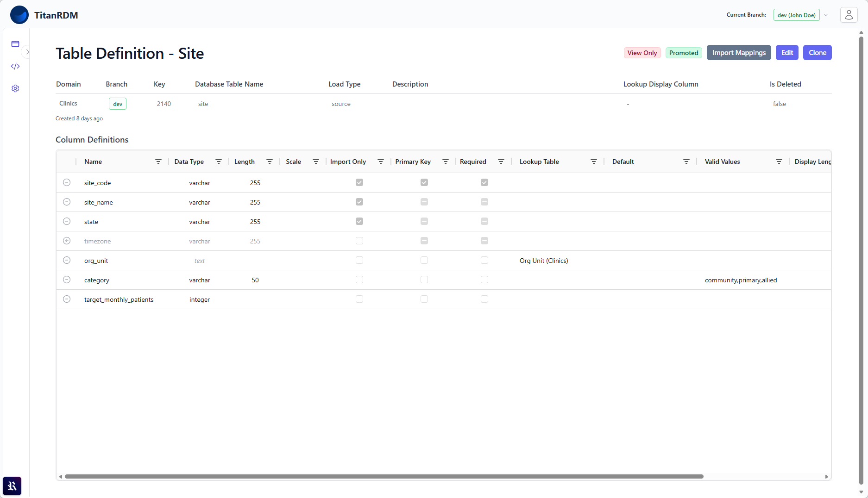Click the row icon for org_unit
This screenshot has width=868, height=498.
[67, 260]
